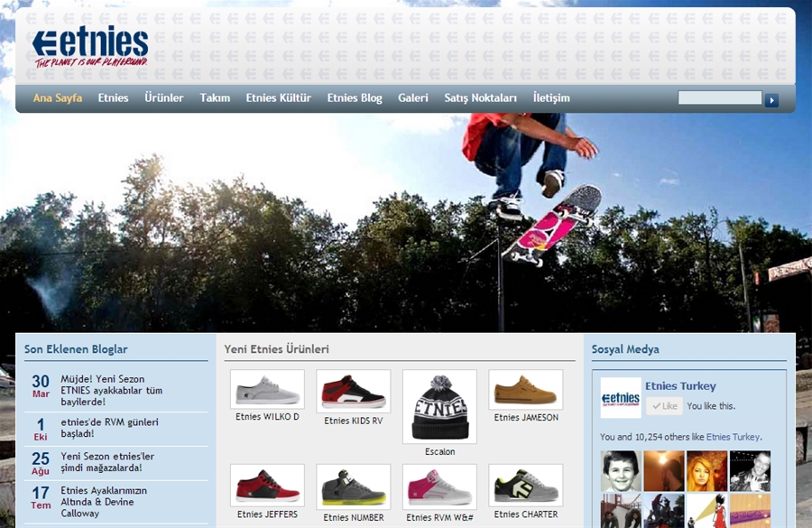Click the Facebook Like button
812x528 pixels.
(x=664, y=406)
